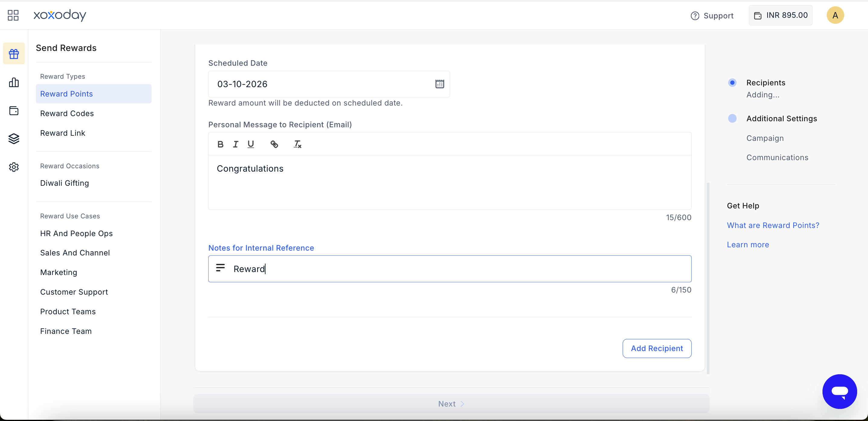This screenshot has height=421, width=868.
Task: Toggle bold formatting in message editor
Action: [x=220, y=144]
